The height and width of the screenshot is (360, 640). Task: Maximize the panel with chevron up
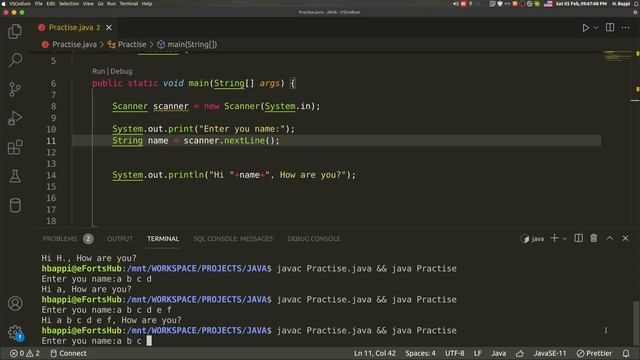(609, 238)
